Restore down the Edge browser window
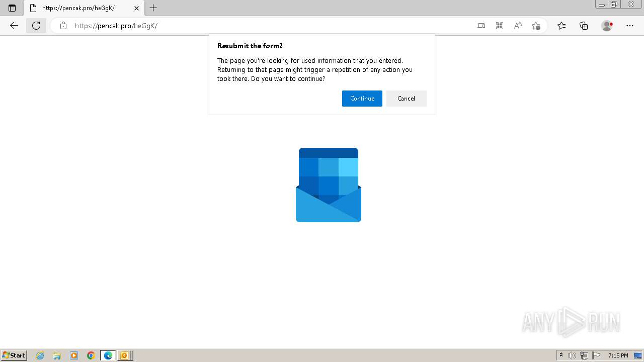Image resolution: width=644 pixels, height=362 pixels. pos(614,5)
